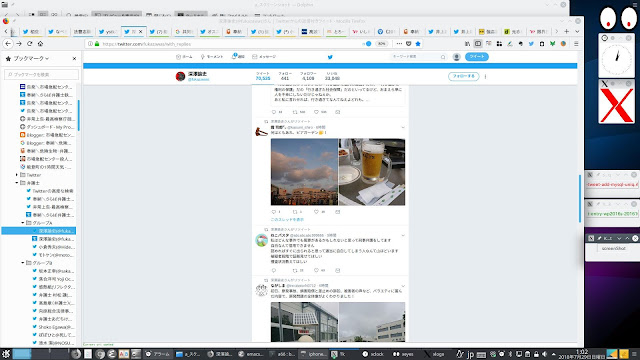The image size is (640, 360).
Task: Open the beer garden tweet chevron menu
Action: pyautogui.click(x=403, y=128)
